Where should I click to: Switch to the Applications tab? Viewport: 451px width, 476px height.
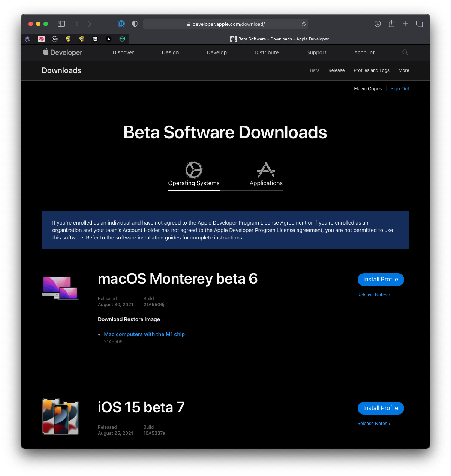pos(266,175)
